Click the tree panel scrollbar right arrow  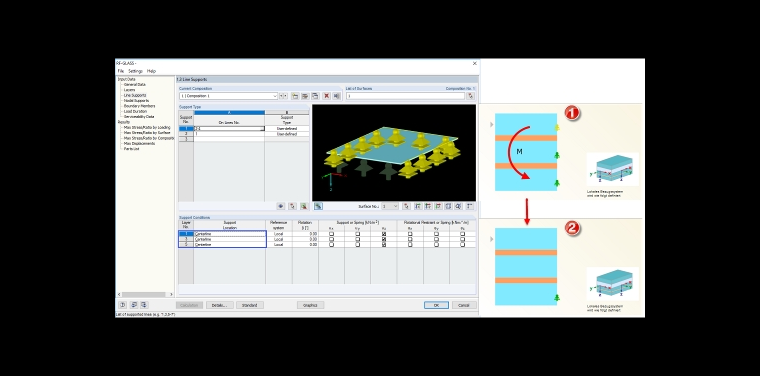point(171,294)
